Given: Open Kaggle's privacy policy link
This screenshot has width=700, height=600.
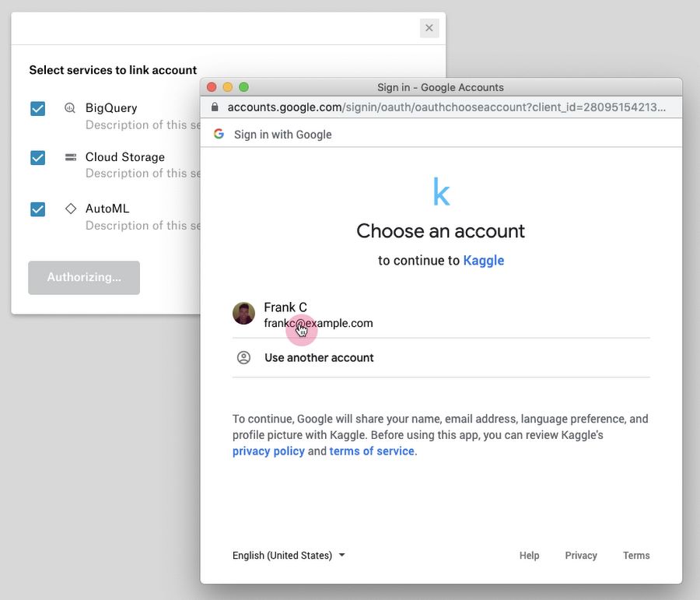Looking at the screenshot, I should (x=268, y=451).
